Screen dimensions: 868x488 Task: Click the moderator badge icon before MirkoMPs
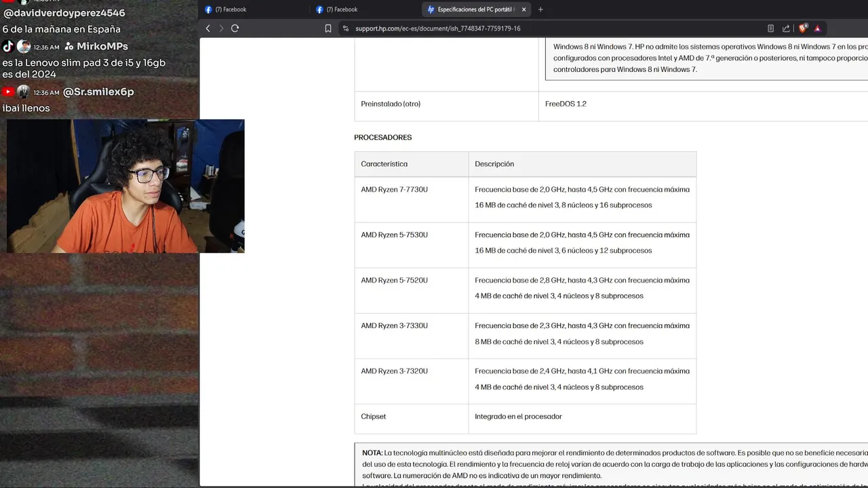pyautogui.click(x=68, y=47)
